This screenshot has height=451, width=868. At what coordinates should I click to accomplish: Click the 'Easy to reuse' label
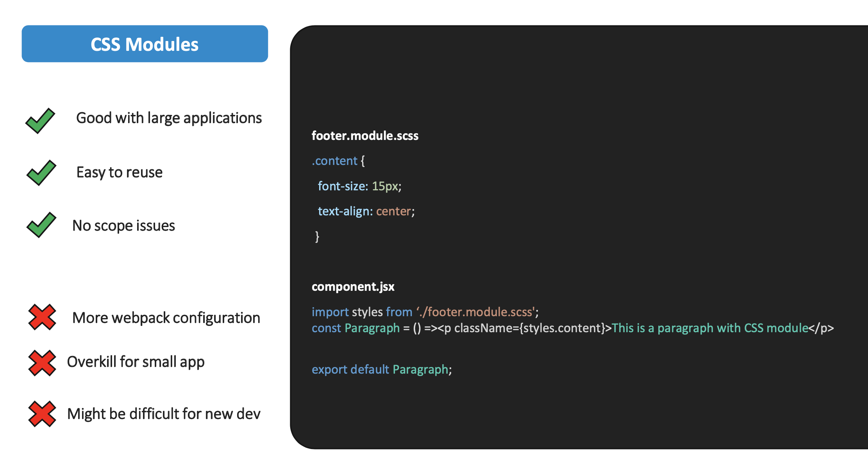(119, 172)
